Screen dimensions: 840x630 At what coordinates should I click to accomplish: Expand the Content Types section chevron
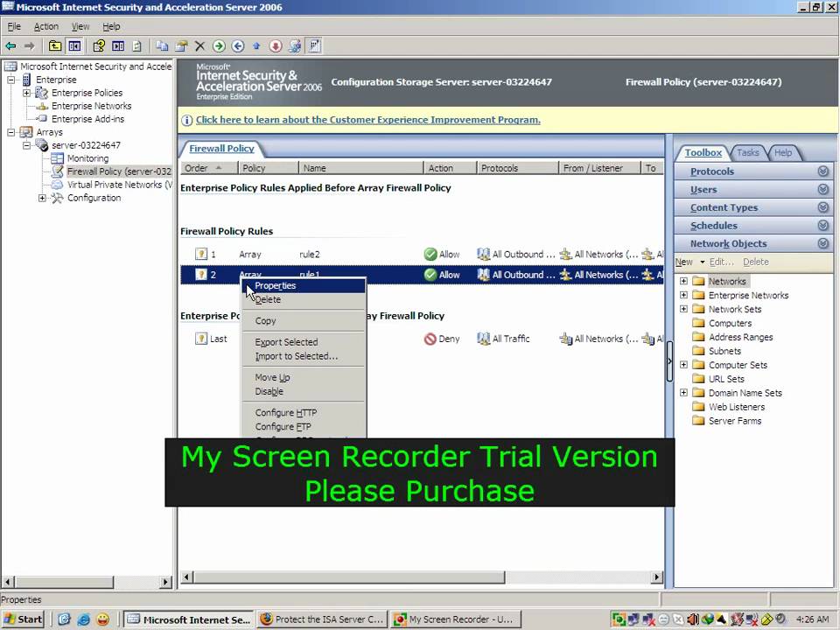(822, 208)
